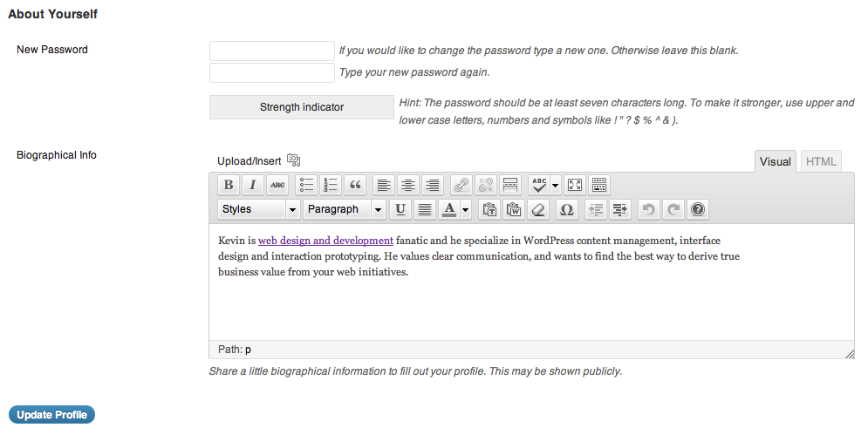Toggle bold formatting in the editor
Screen dimensions: 868x435
tap(228, 185)
